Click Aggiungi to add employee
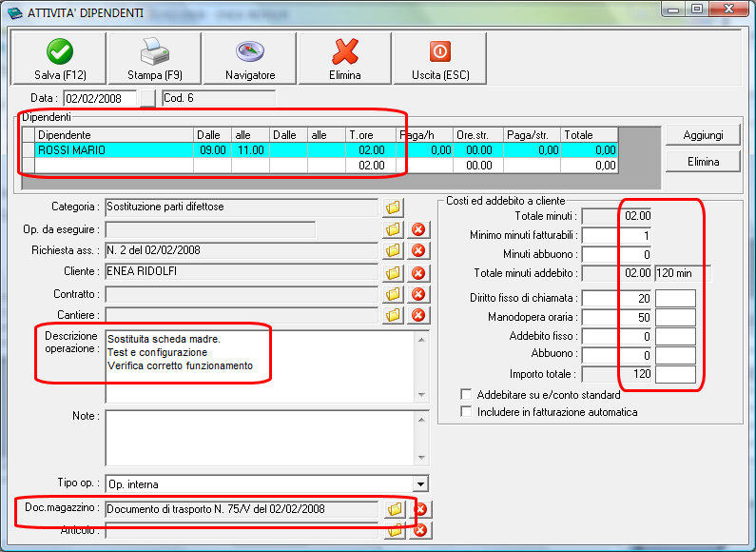 click(703, 135)
